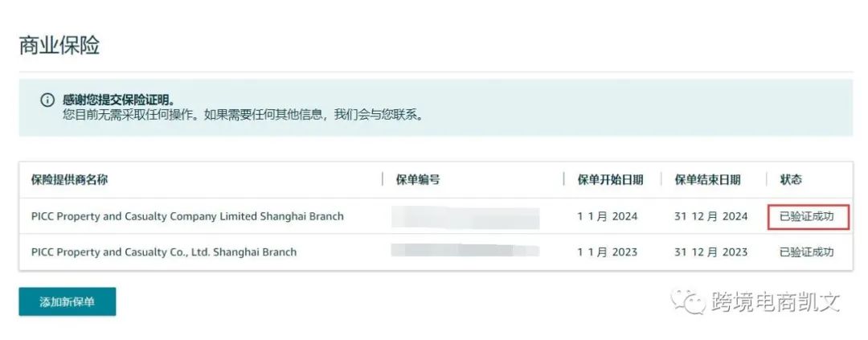The image size is (868, 340).
Task: Select the 保单结束日期 column header
Action: point(707,179)
